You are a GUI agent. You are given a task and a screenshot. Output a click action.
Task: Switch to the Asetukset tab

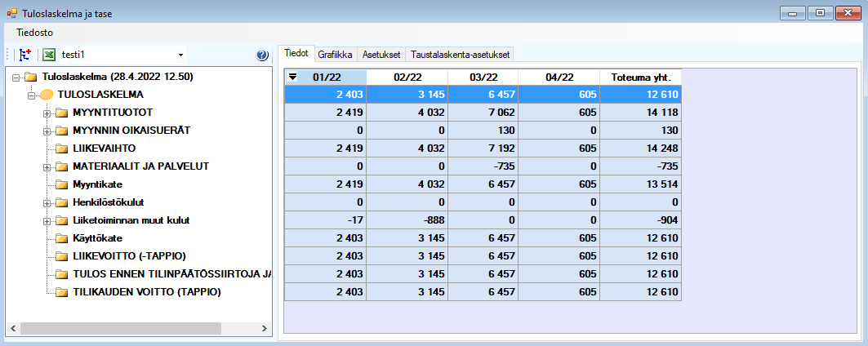coord(381,55)
